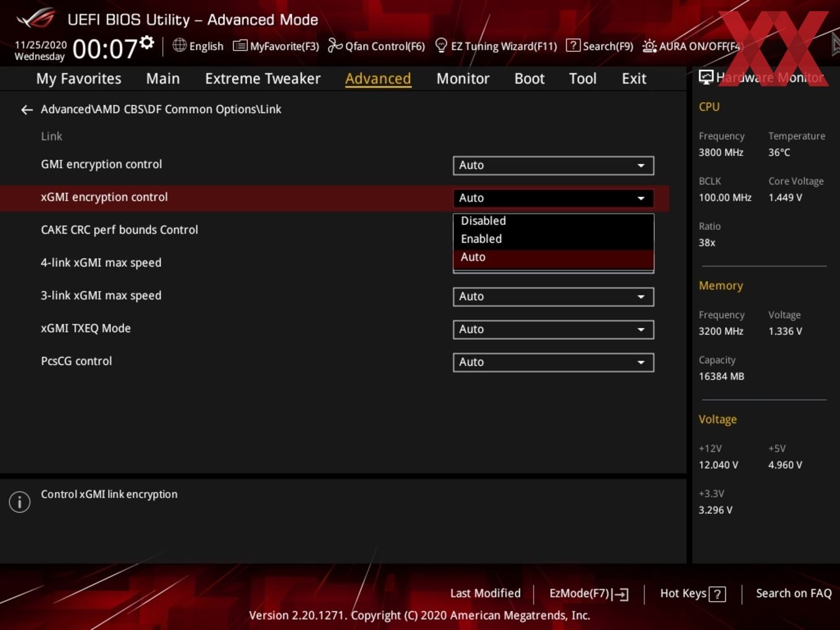Screen dimensions: 840x630
Task: Click the Hot Keys question-mark box
Action: tap(717, 594)
